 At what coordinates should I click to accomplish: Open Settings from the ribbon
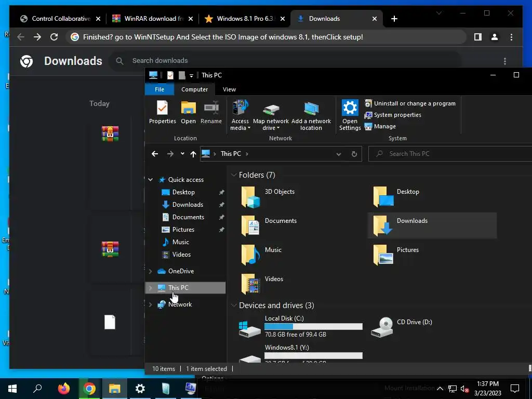point(350,115)
